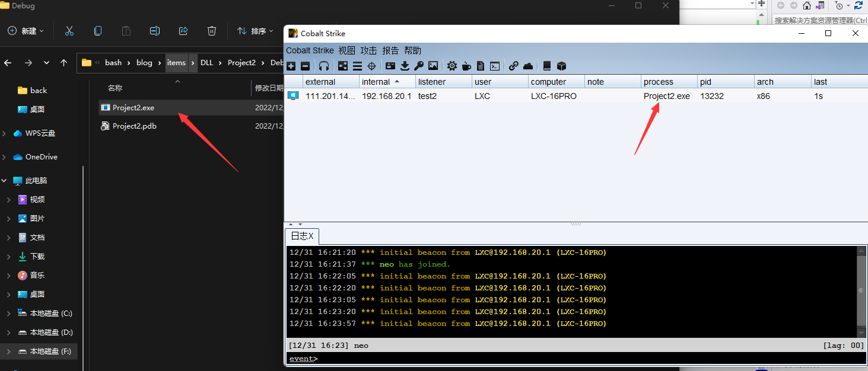Sort sessions by process column header
This screenshot has height=371, width=868.
click(669, 82)
